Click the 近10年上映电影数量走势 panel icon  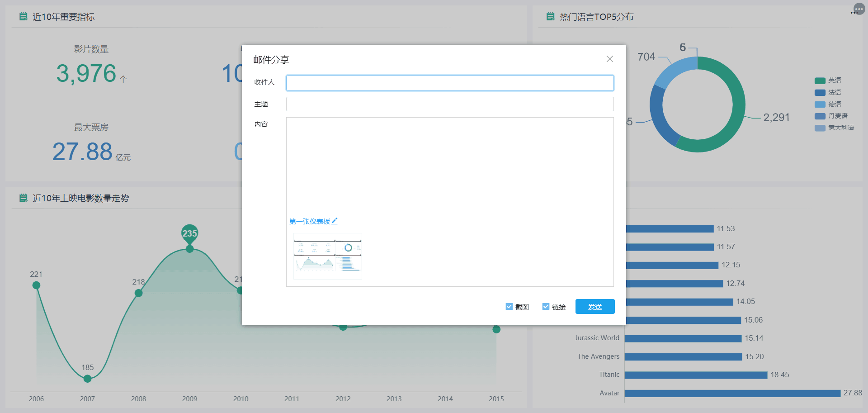pos(24,198)
